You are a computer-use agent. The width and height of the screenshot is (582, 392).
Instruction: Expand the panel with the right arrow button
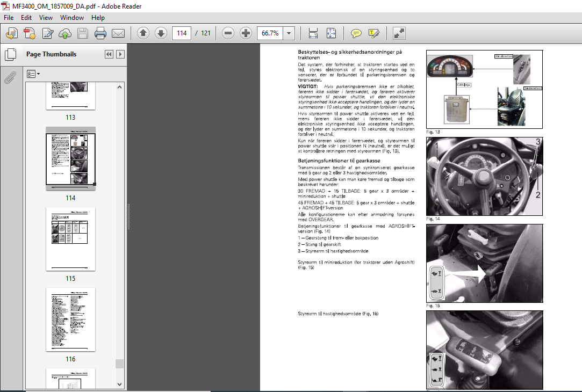pos(120,54)
